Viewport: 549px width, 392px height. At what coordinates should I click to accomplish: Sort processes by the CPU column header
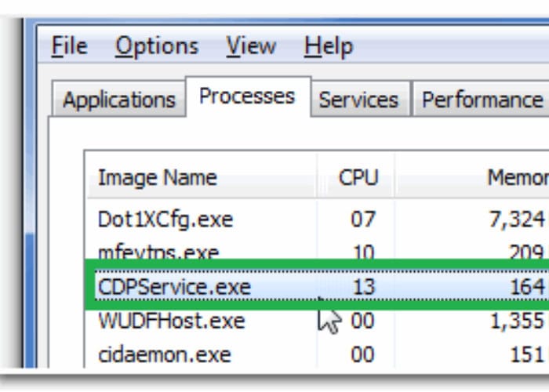(x=358, y=178)
